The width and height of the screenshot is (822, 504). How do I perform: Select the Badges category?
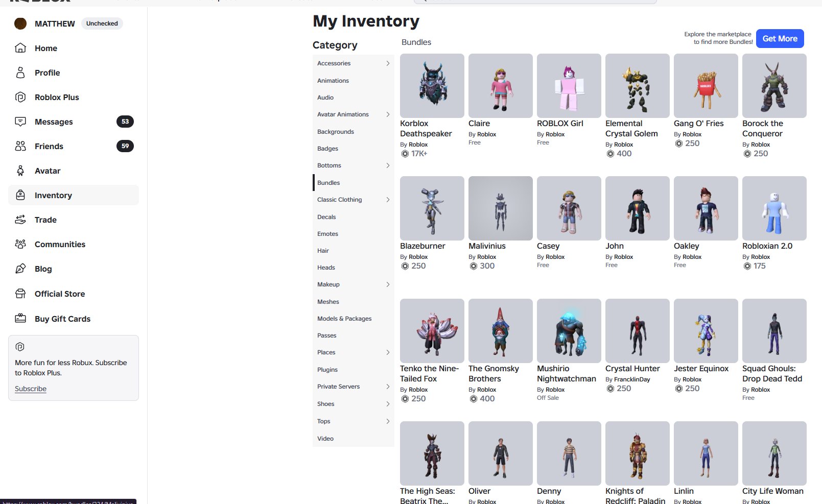353,149
